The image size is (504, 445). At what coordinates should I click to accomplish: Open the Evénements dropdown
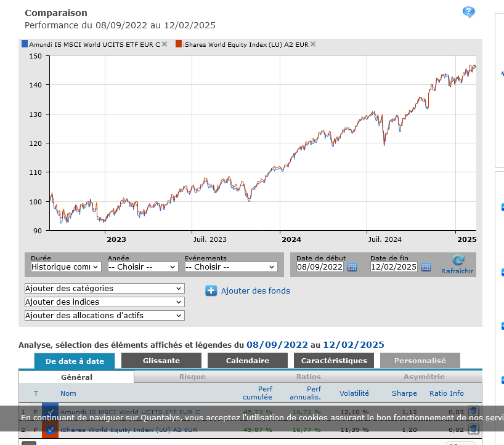click(231, 267)
